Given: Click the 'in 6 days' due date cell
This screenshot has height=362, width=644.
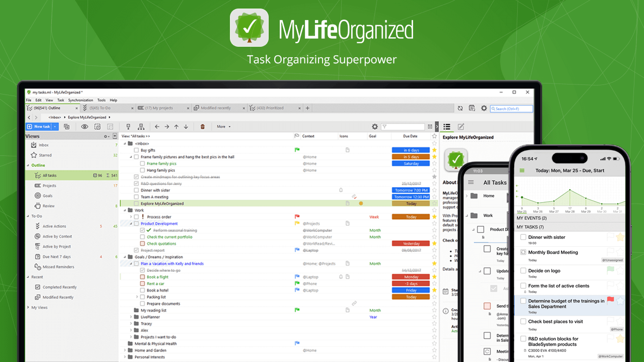Looking at the screenshot, I should click(411, 150).
